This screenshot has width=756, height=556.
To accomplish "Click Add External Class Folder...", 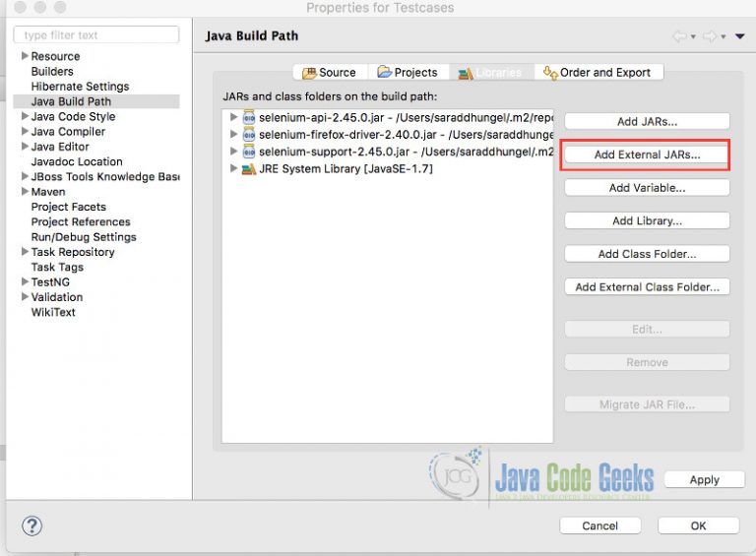I will (x=647, y=287).
